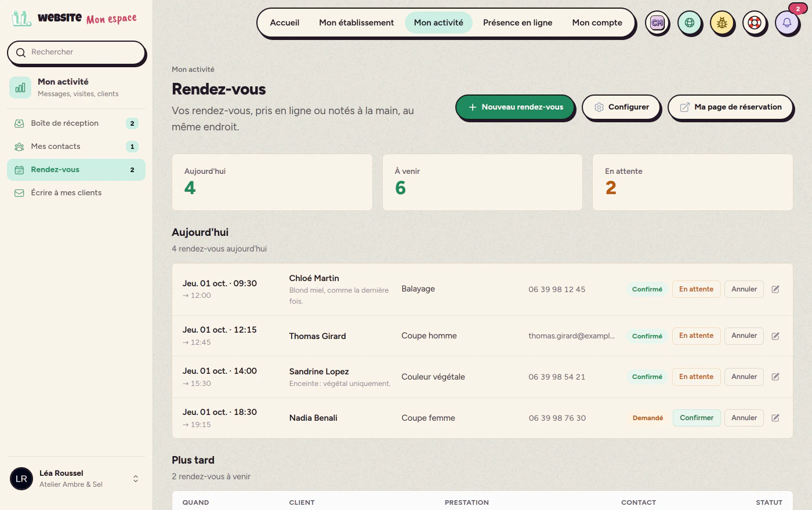This screenshot has width=812, height=510.
Task: Select the Mon compte tab
Action: click(597, 23)
